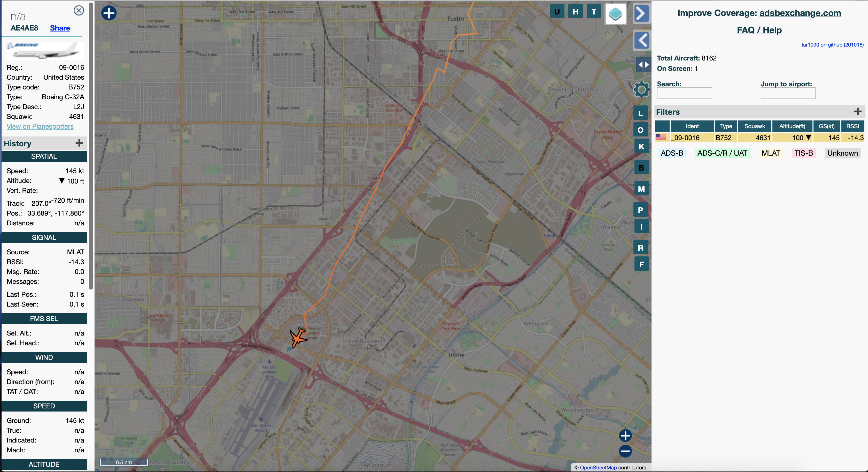Toggle the K map option
868x472 pixels.
[641, 146]
